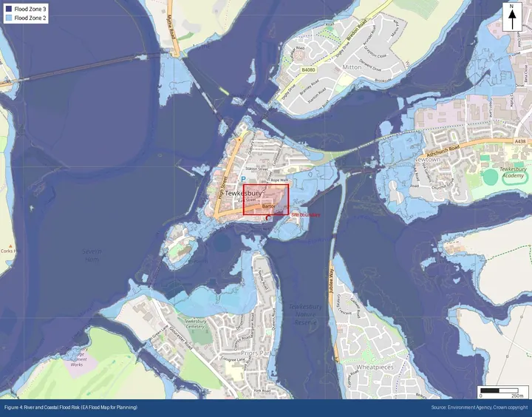Click the 'High Street' road label
Image resolution: width=532 pixels, height=417 pixels.
coord(222,189)
